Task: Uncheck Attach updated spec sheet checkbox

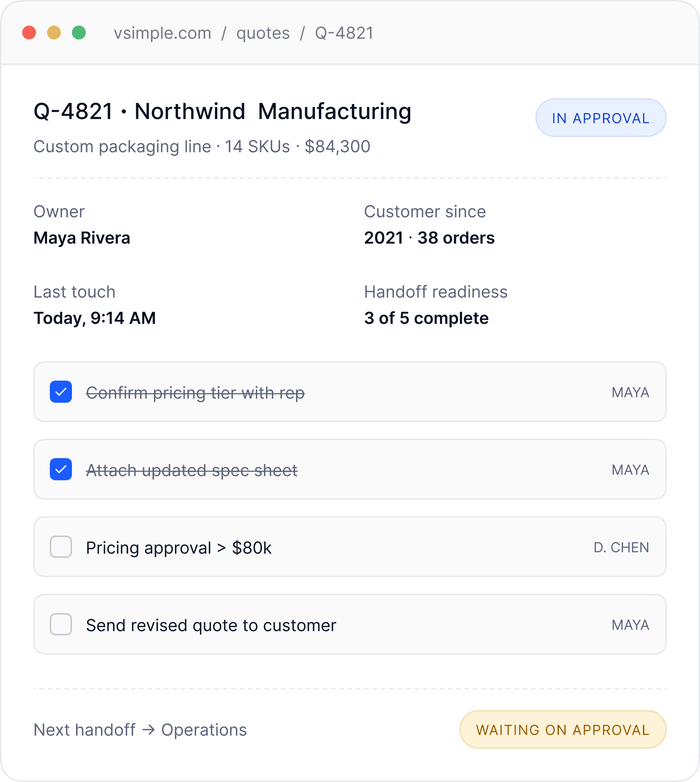Action: [61, 469]
